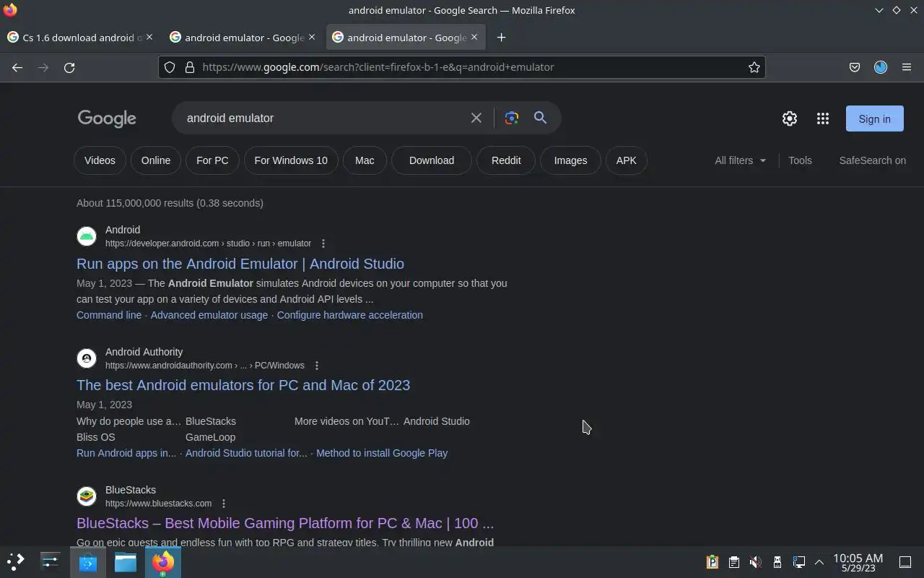The image size is (924, 578).
Task: Select the Mac filter chip
Action: coord(365,160)
